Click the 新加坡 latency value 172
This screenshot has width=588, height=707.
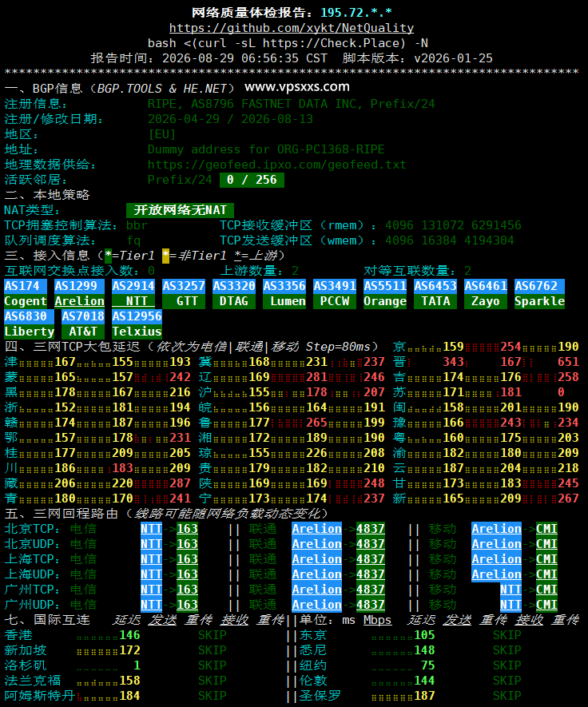(x=129, y=650)
